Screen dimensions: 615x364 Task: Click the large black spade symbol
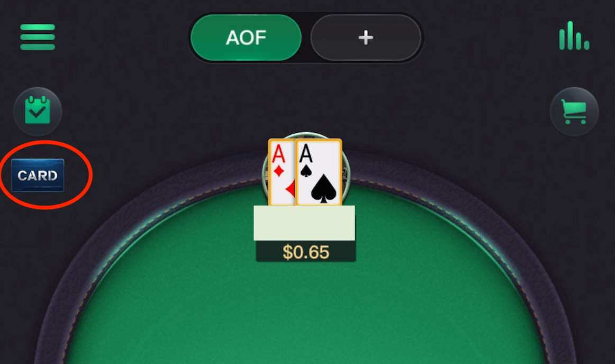323,189
